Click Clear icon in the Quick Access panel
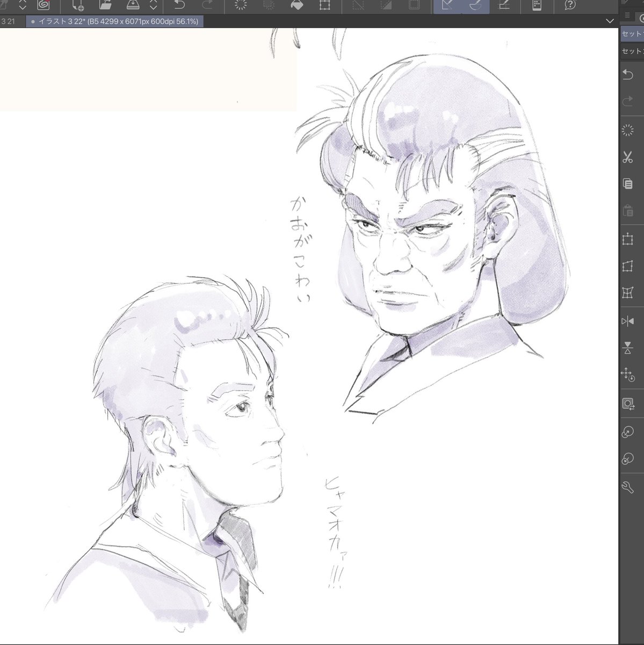The height and width of the screenshot is (645, 644). tap(627, 130)
